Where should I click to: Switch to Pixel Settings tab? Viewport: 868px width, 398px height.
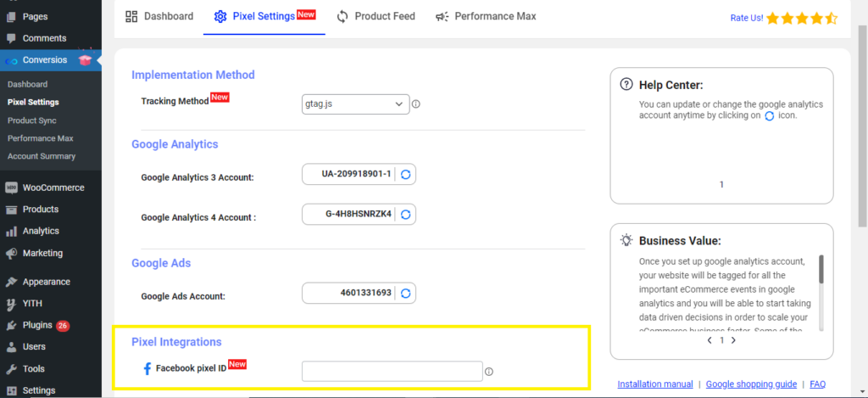point(264,17)
